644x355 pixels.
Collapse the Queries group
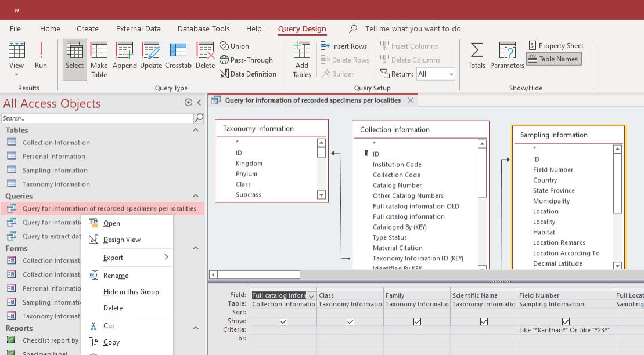point(196,196)
